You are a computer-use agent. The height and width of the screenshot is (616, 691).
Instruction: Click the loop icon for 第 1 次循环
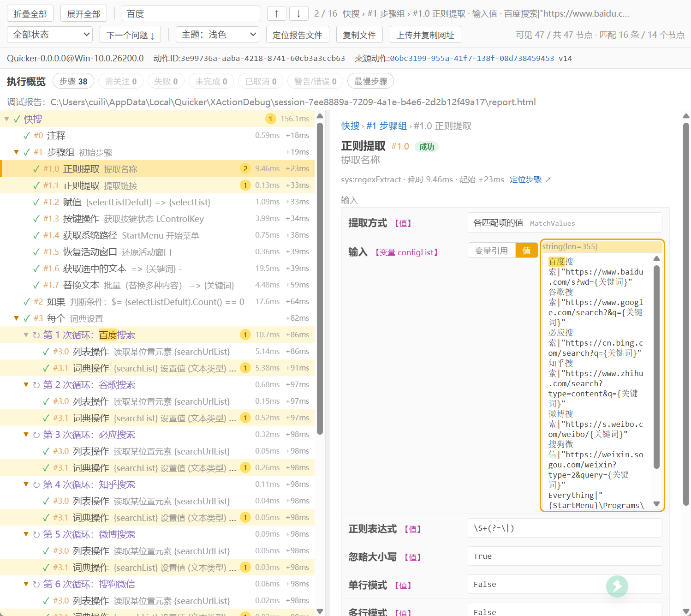(36, 335)
